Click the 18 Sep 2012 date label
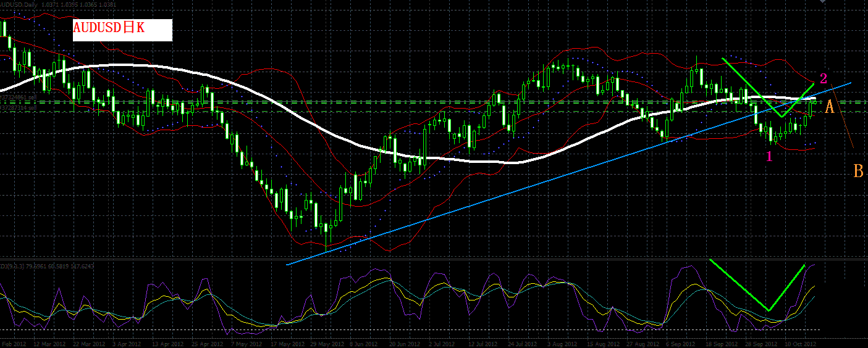This screenshot has height=348, width=868. pos(723,344)
